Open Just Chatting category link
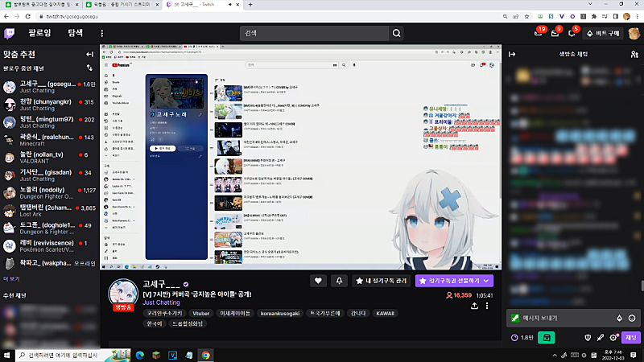Viewport: 644px width, 362px height. coord(162,302)
